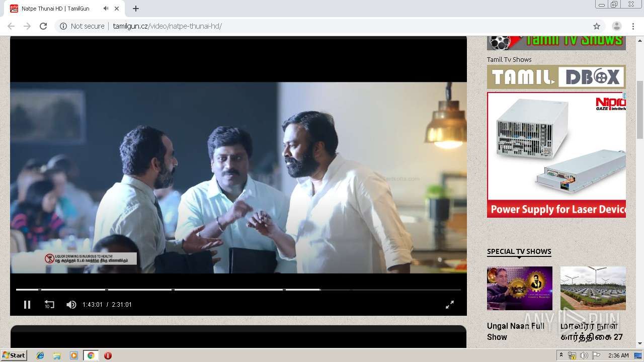This screenshot has width=644, height=362.
Task: Click the video elapsed time display
Action: click(93, 305)
